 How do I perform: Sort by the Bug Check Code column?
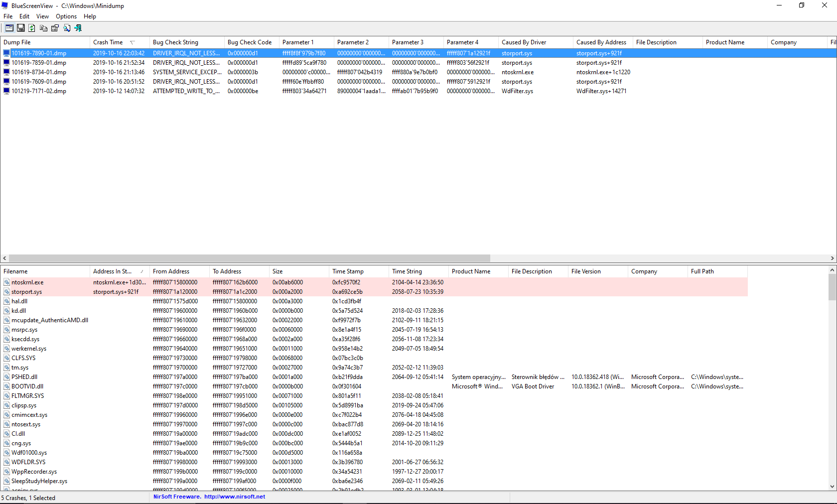(x=252, y=42)
